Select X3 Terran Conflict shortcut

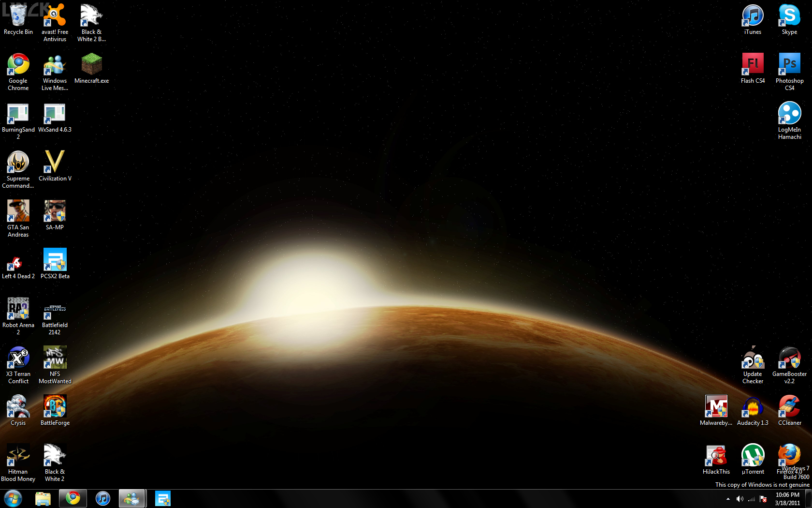click(x=18, y=365)
